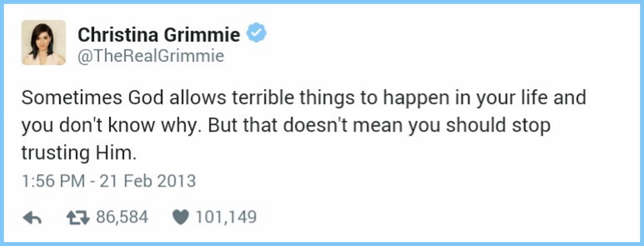Click the blue verified badge

click(256, 34)
